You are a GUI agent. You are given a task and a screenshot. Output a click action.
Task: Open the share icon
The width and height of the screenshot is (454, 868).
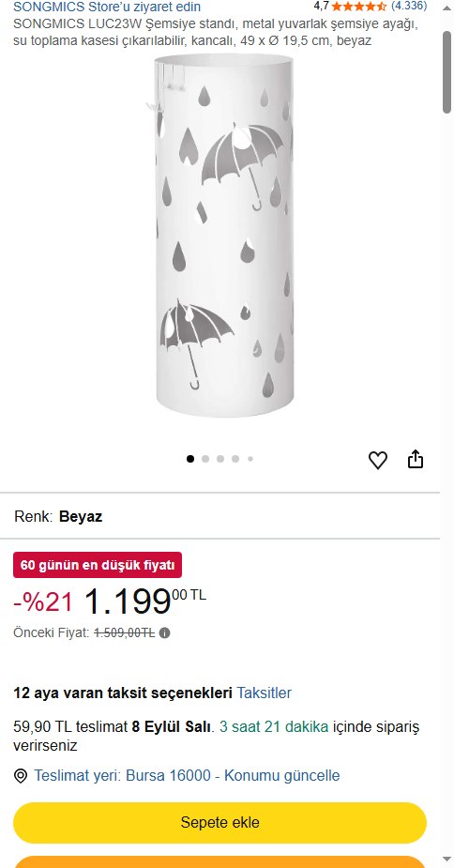[416, 459]
